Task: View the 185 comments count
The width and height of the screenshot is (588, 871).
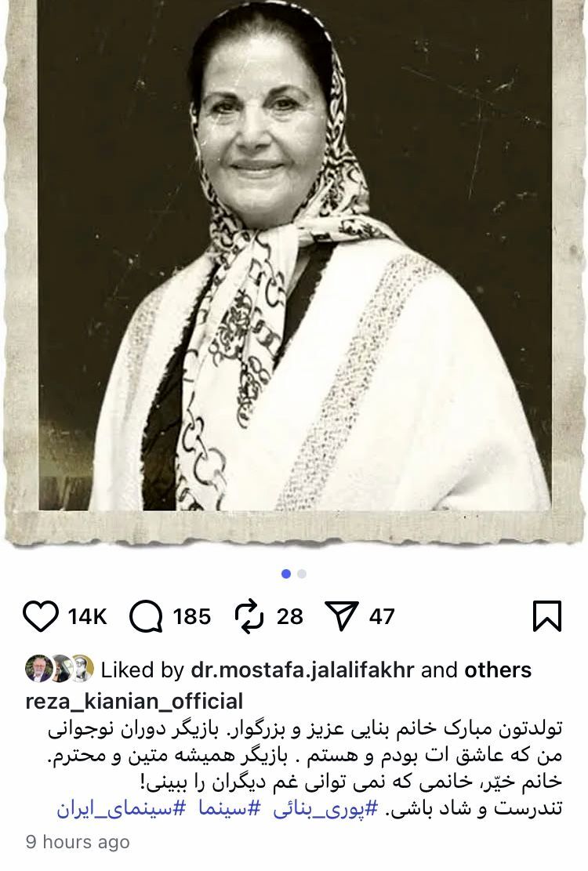Action: click(191, 616)
